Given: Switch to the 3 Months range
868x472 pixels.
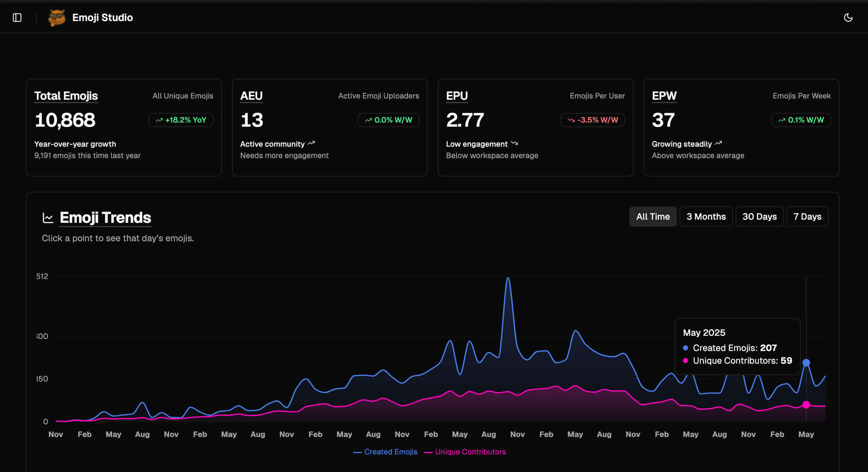Looking at the screenshot, I should click(706, 217).
